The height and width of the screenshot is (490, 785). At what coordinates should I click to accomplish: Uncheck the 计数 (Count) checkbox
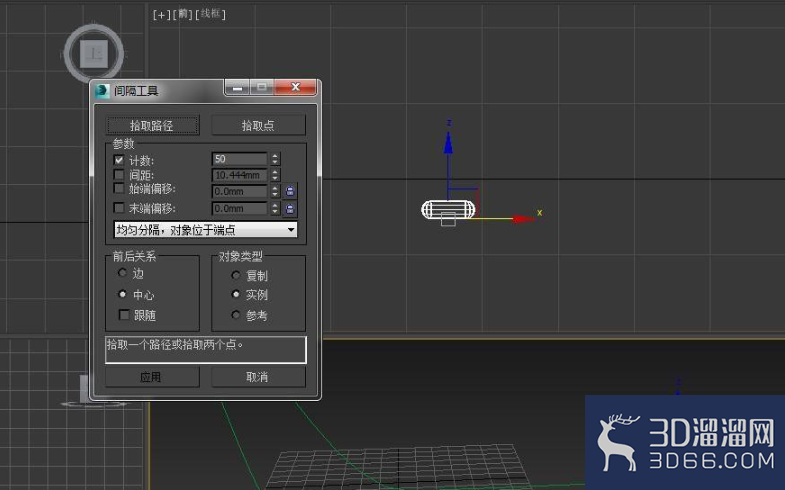tap(119, 160)
